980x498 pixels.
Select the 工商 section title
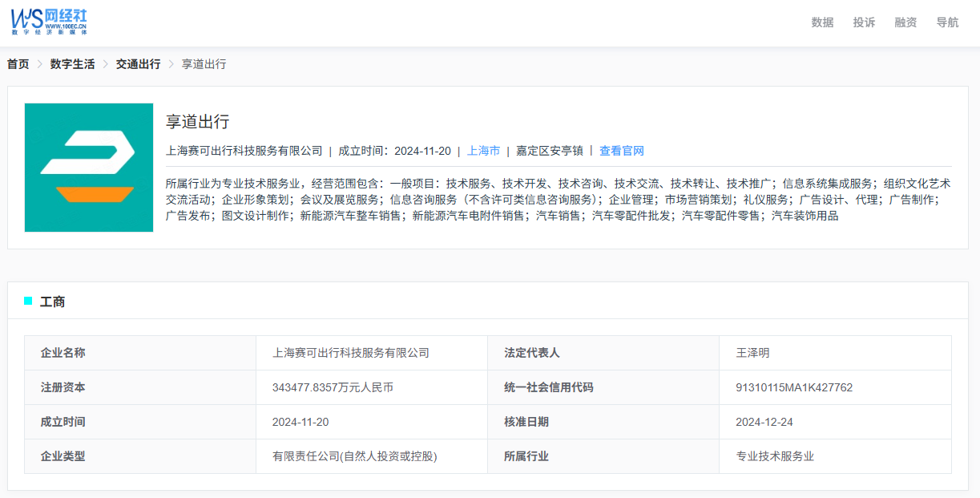tap(53, 302)
